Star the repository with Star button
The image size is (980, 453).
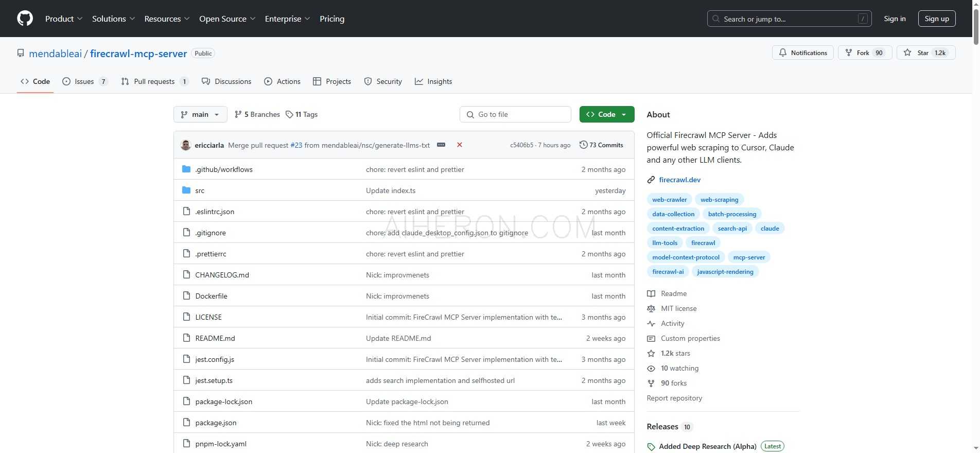(x=925, y=53)
